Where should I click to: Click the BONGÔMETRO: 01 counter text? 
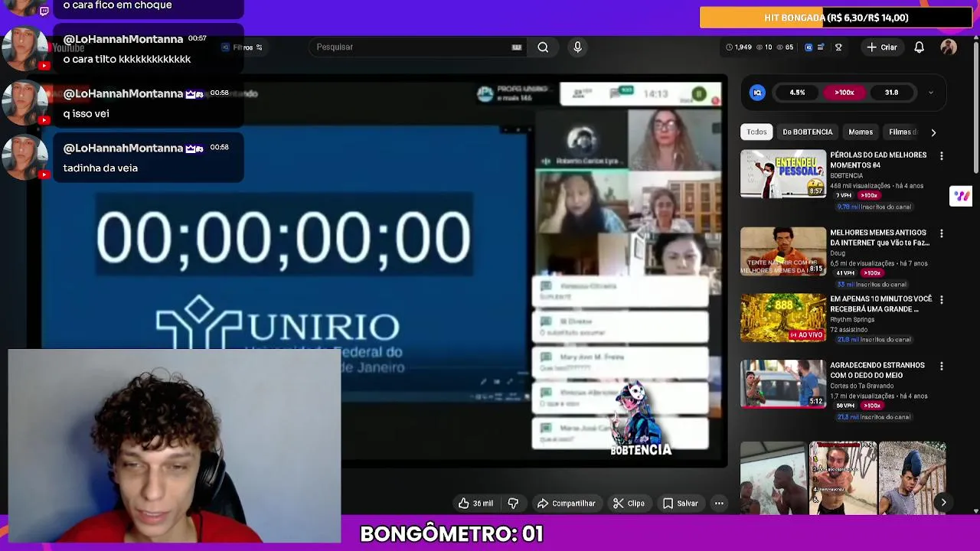[452, 534]
